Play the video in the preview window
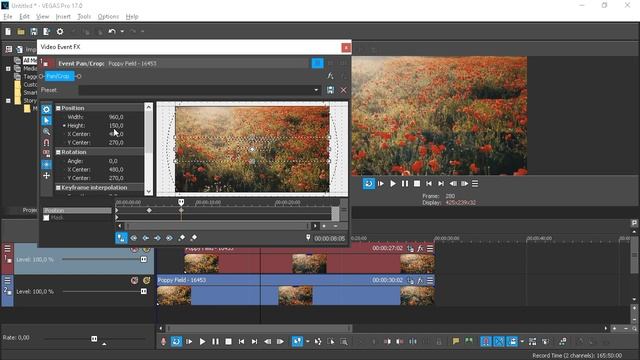This screenshot has height=360, width=640. pos(392,184)
